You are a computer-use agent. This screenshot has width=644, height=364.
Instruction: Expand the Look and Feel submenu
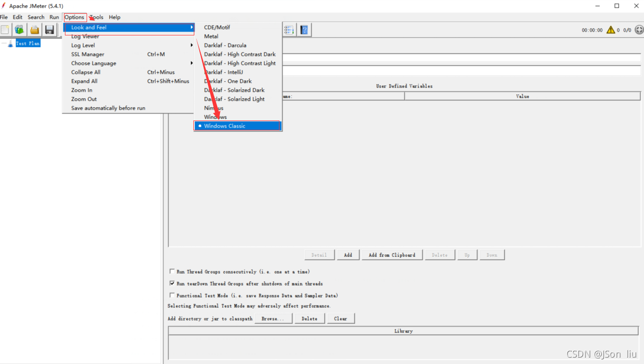click(129, 28)
